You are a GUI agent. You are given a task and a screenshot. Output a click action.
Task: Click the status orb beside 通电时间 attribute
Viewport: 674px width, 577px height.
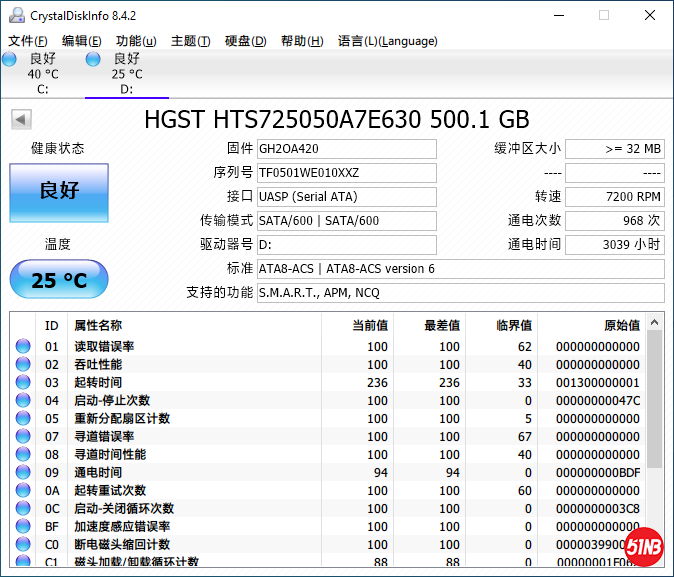pos(22,473)
